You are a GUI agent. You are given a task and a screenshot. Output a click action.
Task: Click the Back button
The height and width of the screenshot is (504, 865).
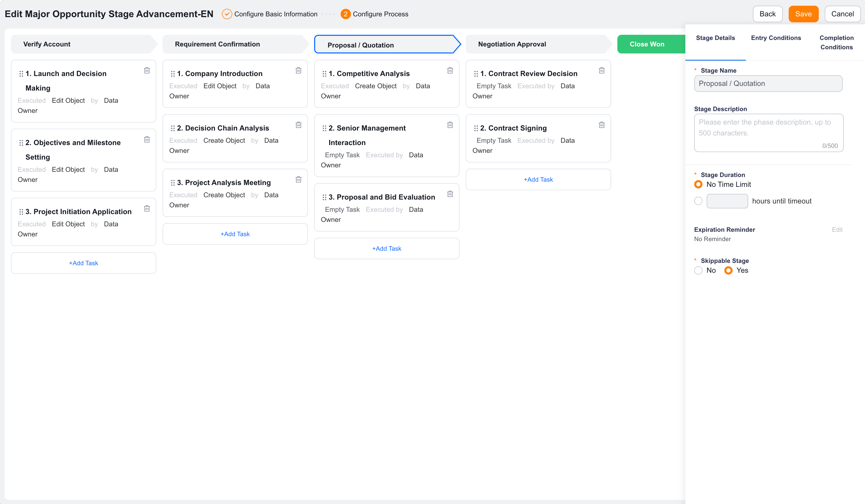[x=767, y=14]
